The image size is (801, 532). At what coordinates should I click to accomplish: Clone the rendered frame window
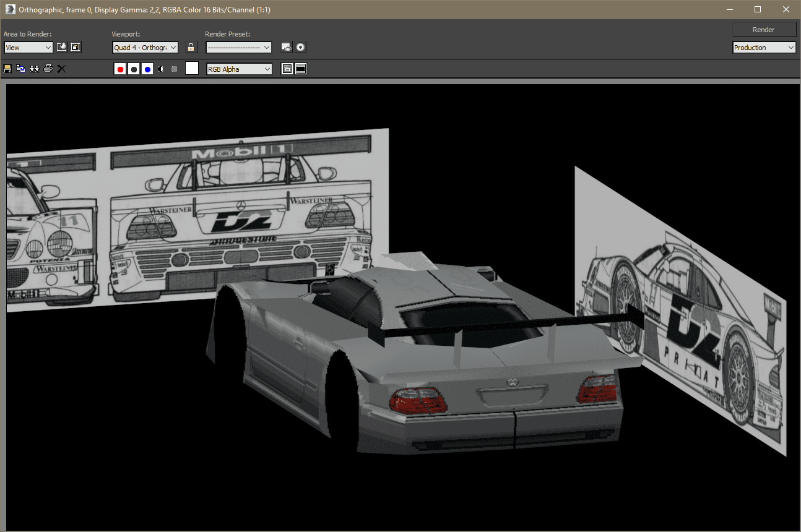(x=35, y=69)
